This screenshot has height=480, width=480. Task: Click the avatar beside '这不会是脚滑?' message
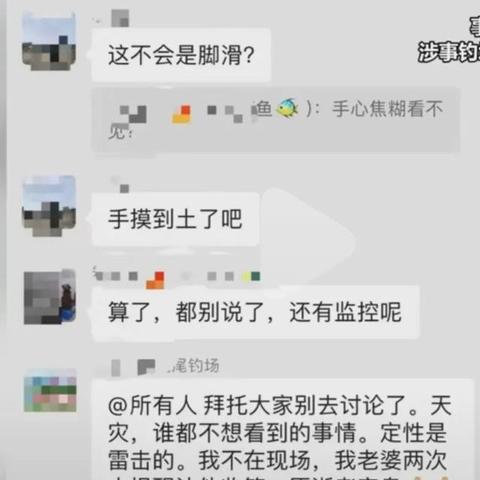pyautogui.click(x=49, y=41)
